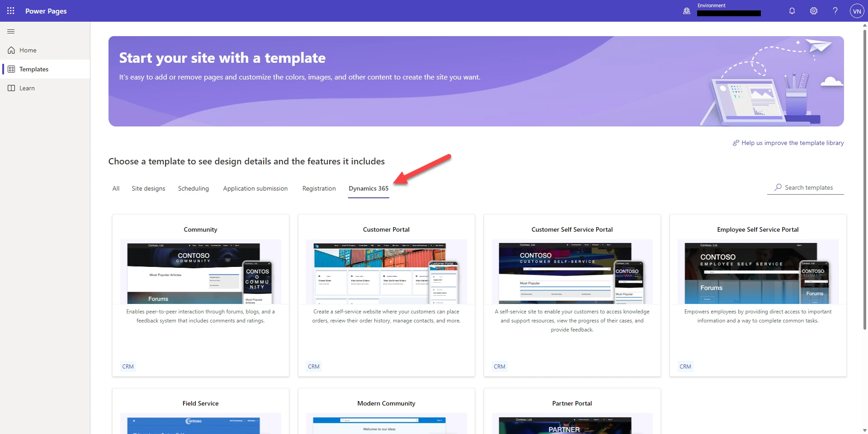Open the VN account menu
The image size is (868, 434).
tap(857, 11)
